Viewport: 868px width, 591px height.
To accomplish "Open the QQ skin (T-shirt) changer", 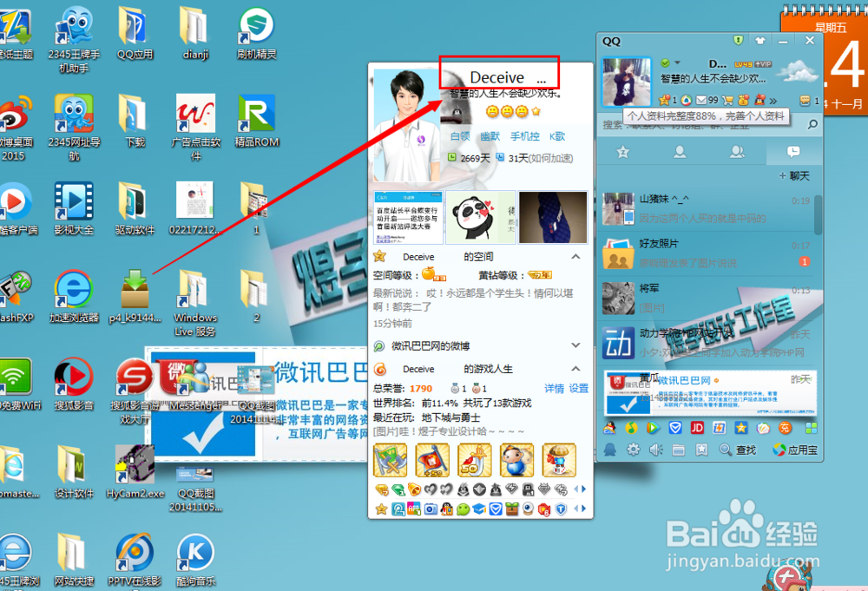I will (x=759, y=40).
